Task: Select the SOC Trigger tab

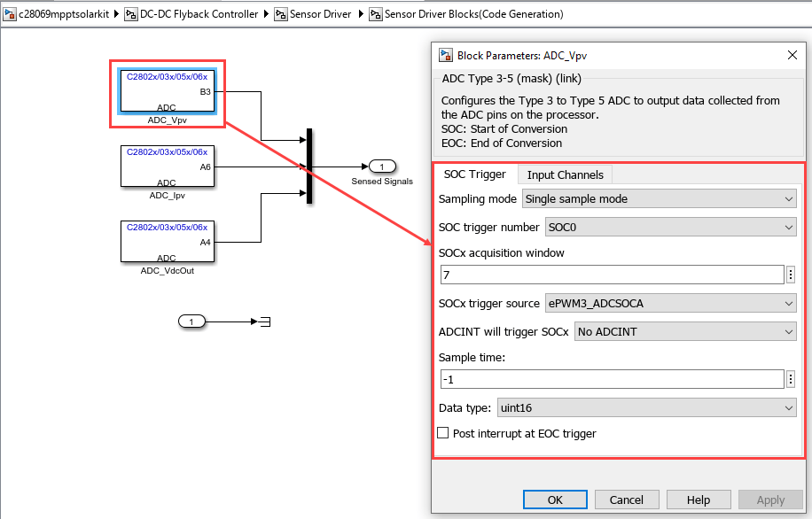Action: tap(474, 174)
